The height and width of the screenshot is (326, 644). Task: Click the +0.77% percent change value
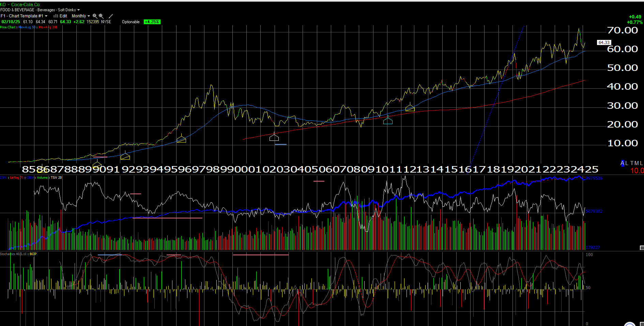[634, 22]
